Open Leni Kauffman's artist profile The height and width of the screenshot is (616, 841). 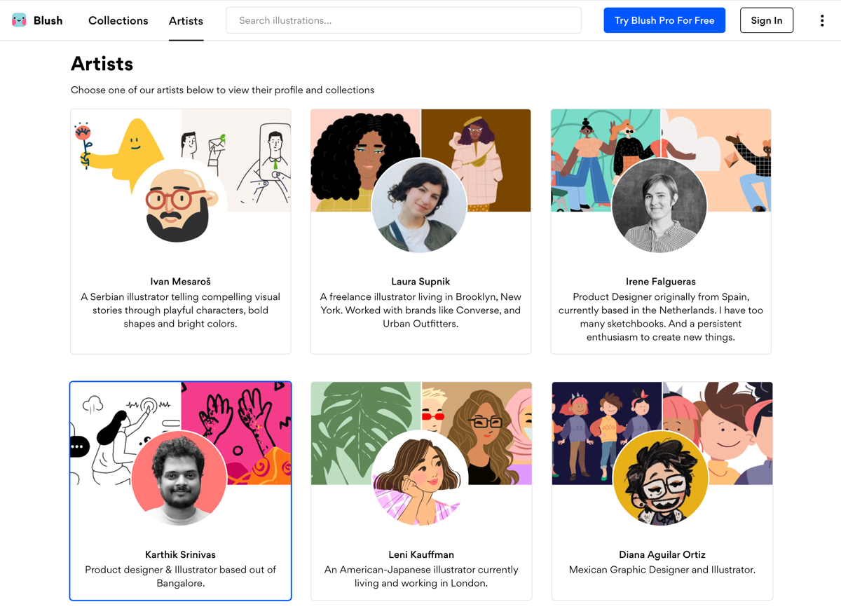click(x=420, y=554)
